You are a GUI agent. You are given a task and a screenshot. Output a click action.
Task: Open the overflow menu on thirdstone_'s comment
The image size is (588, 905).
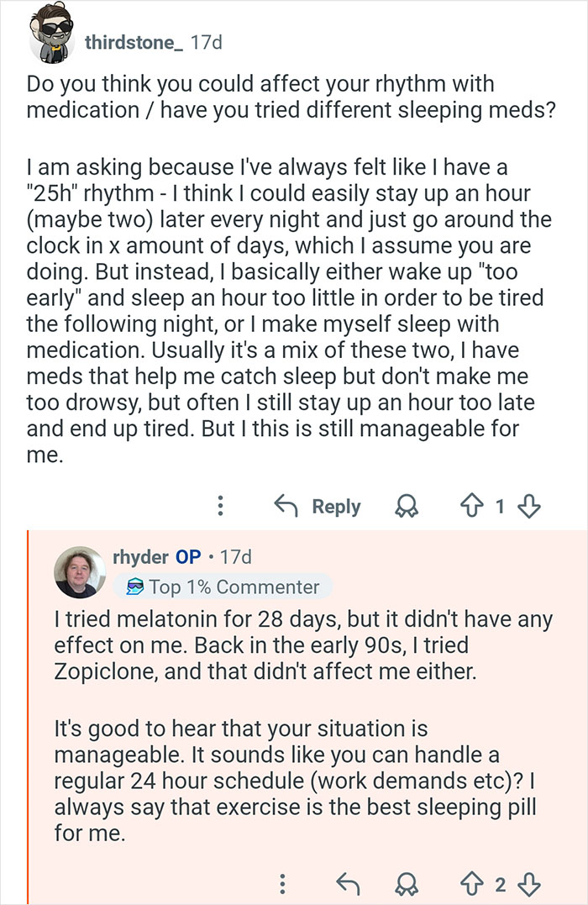[219, 506]
